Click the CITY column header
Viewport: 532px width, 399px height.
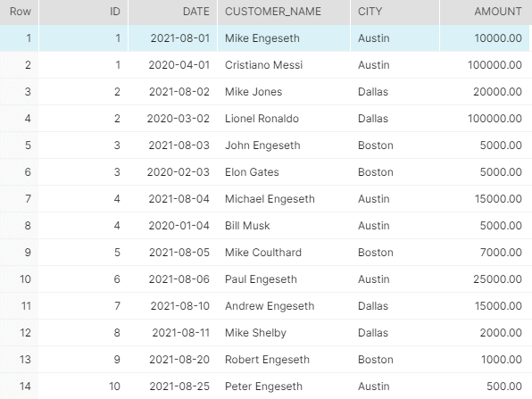tap(395, 12)
